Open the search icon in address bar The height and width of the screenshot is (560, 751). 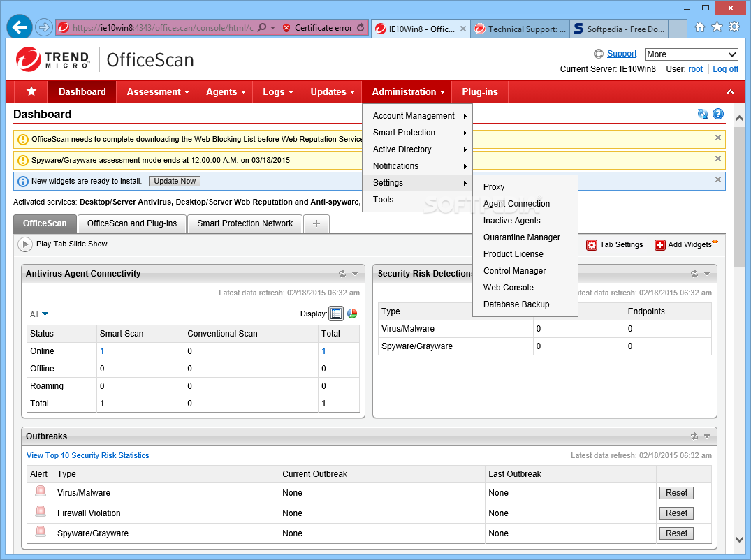tap(262, 28)
